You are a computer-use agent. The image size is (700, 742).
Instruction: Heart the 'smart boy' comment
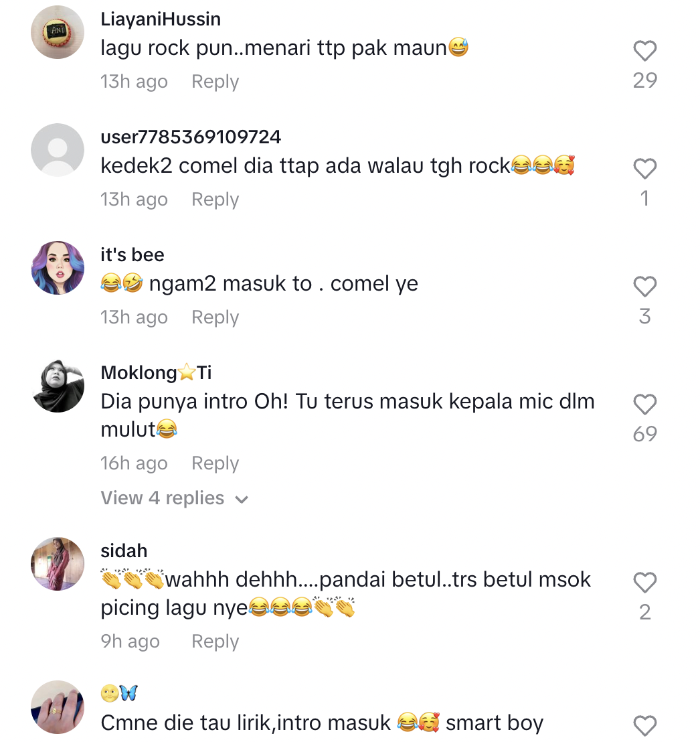[x=644, y=726]
